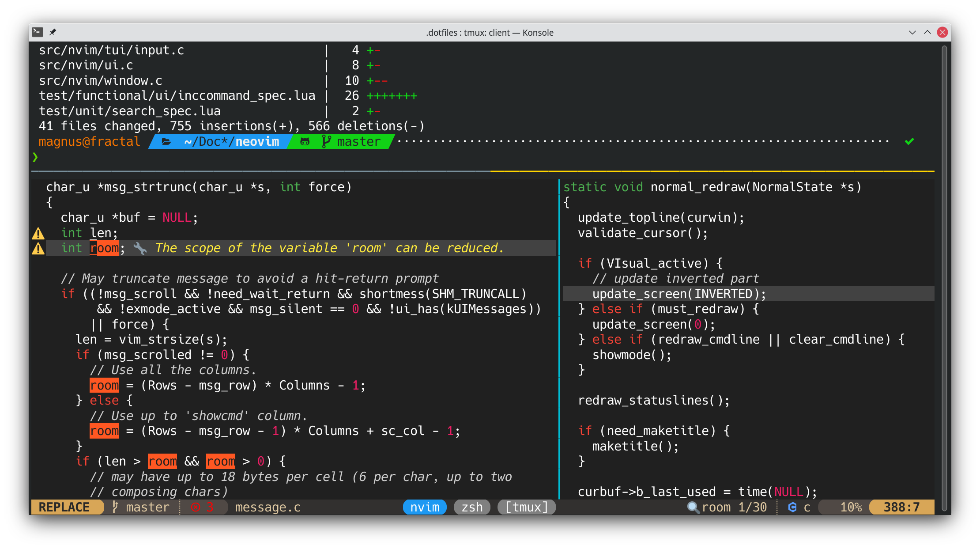Click the GitHub cat icon in prompt

pos(305,141)
